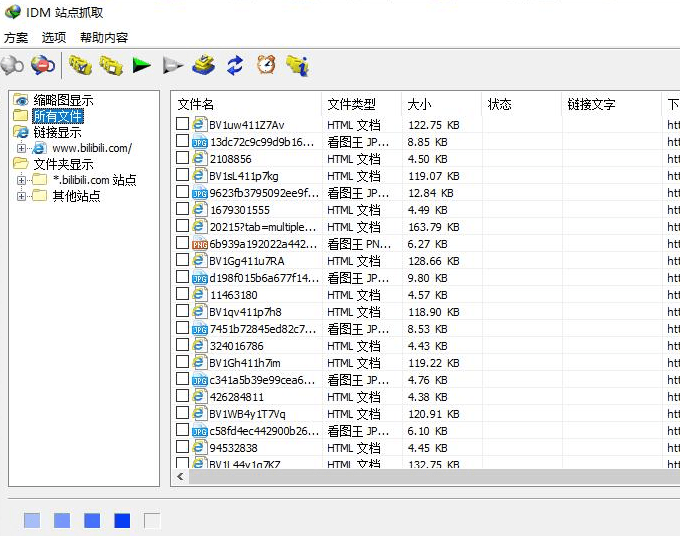Open the alarm clock scheduler icon
Screen dimensions: 680x536
[266, 65]
